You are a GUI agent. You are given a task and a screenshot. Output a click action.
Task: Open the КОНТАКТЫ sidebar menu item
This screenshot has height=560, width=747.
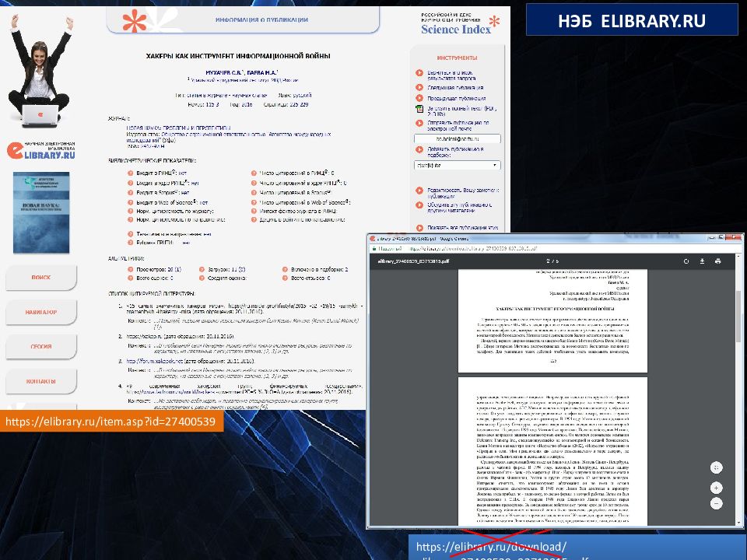tap(41, 381)
